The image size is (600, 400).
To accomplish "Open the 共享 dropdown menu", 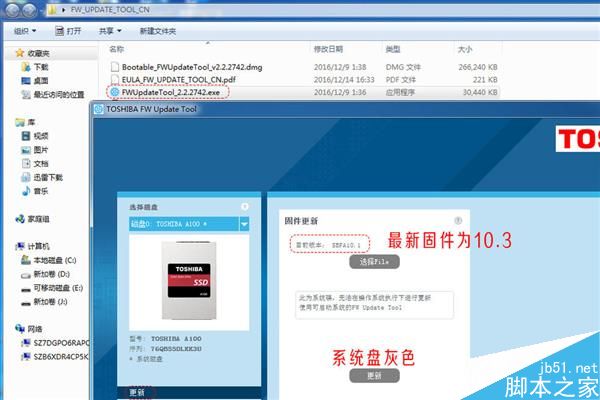I will (110, 31).
